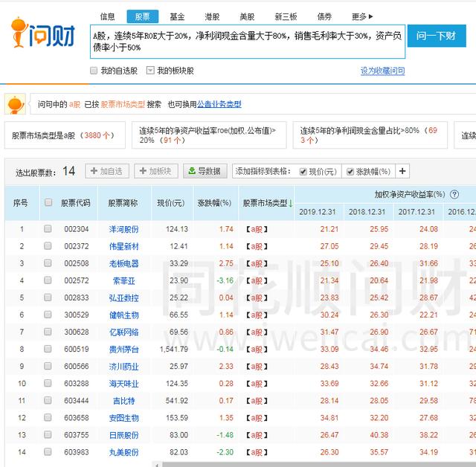Click stock code 603444
476x467 pixels.
pyautogui.click(x=77, y=401)
